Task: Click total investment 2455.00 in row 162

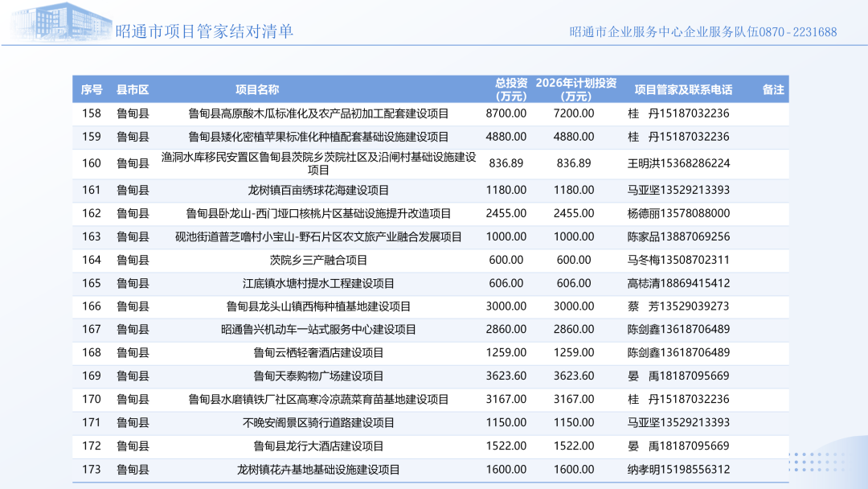Action: tap(506, 213)
